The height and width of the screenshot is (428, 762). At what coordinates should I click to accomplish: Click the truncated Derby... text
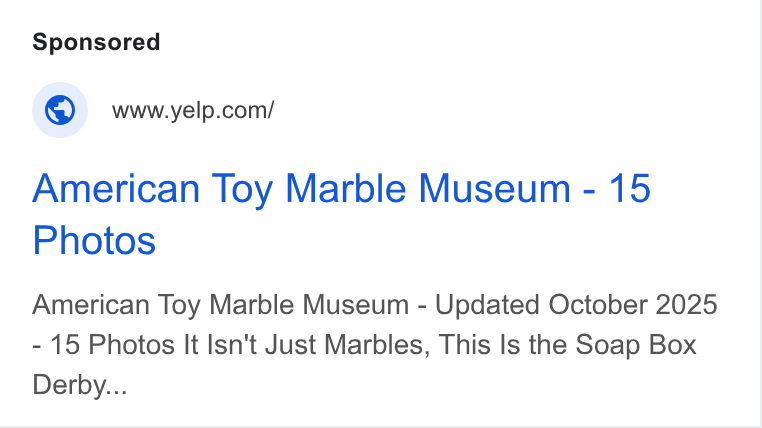point(80,385)
